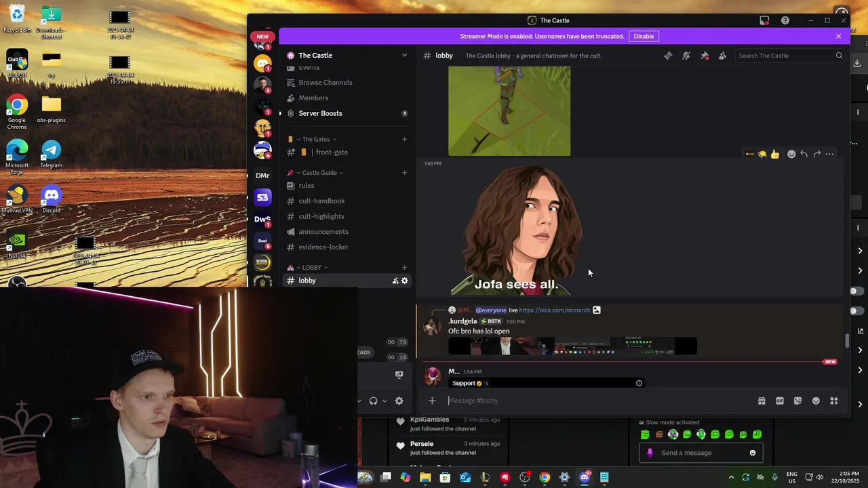Open the Members entry
Screen dimensions: 868x488
[x=313, y=98]
